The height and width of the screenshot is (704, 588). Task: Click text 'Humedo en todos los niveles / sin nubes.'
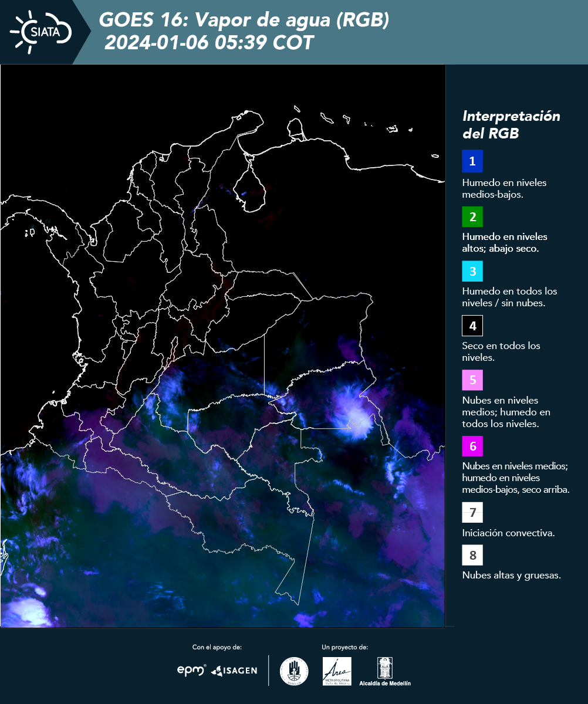tap(509, 297)
